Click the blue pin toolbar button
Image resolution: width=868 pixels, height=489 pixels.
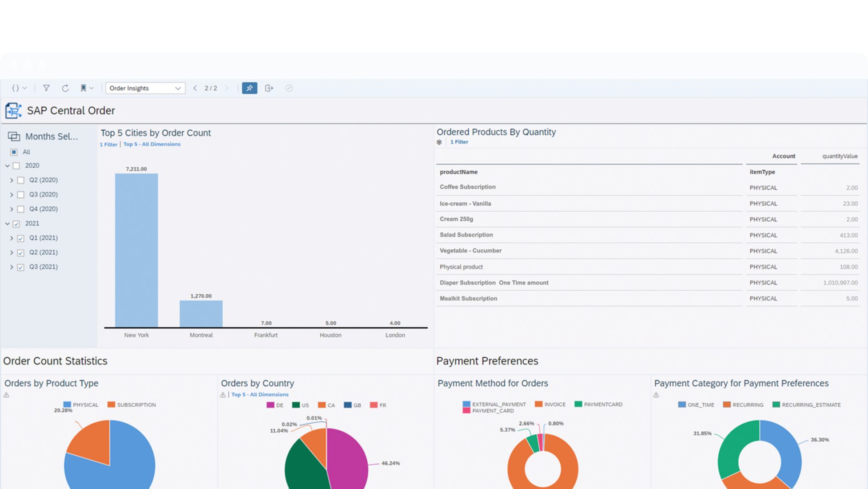pos(249,88)
